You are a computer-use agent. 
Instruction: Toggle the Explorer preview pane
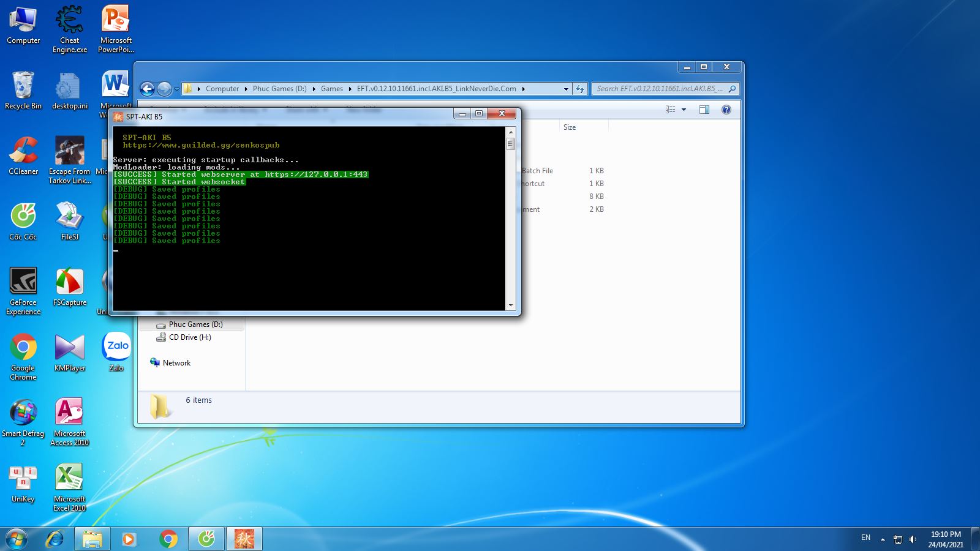coord(704,110)
